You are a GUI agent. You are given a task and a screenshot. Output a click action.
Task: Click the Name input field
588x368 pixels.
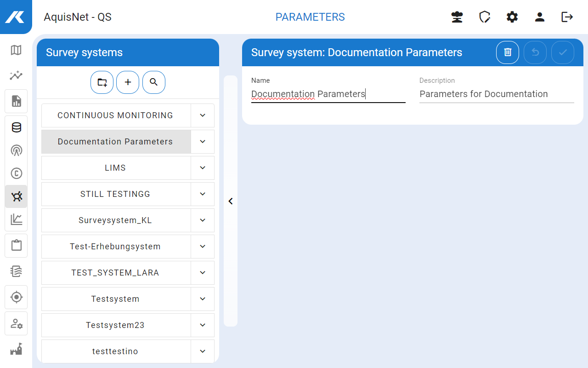[x=328, y=94]
